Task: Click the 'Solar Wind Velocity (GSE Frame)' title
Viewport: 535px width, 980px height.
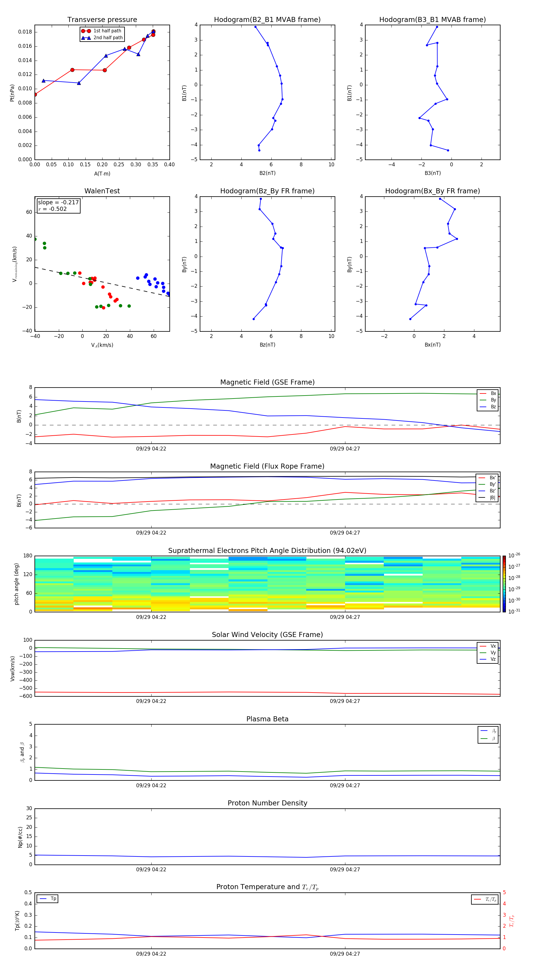Action: click(x=267, y=635)
